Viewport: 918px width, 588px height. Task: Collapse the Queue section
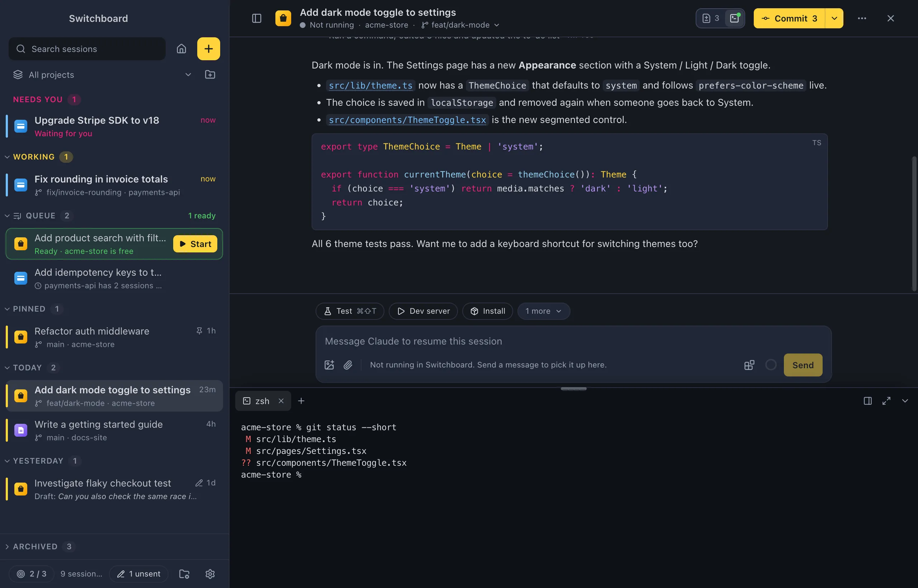pyautogui.click(x=7, y=216)
